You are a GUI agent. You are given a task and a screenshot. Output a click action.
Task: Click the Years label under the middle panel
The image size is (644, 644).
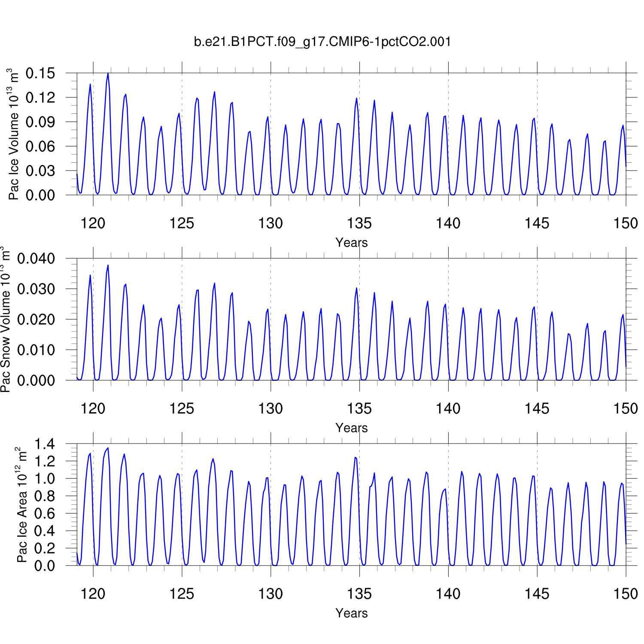pos(351,428)
